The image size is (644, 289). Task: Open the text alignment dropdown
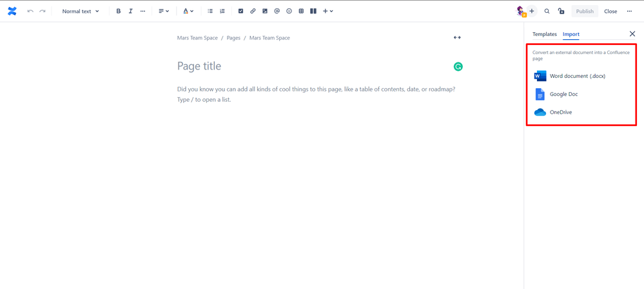pos(164,12)
